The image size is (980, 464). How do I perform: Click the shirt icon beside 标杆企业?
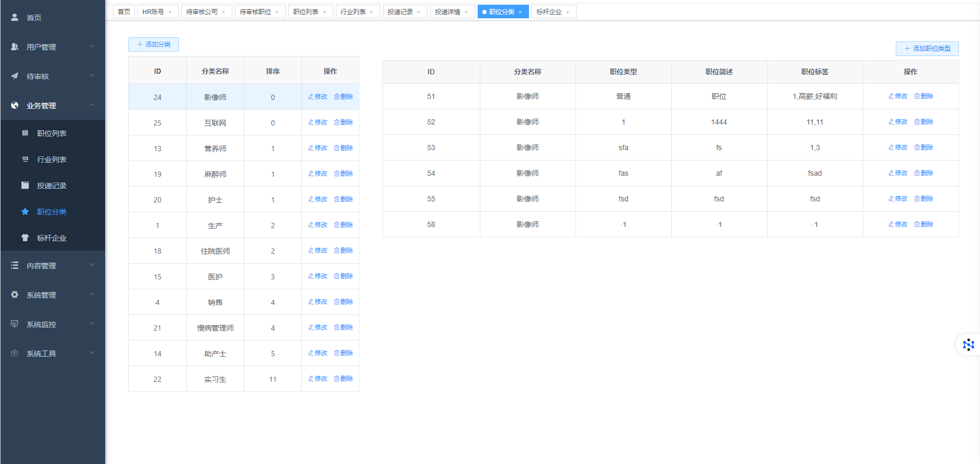[25, 237]
